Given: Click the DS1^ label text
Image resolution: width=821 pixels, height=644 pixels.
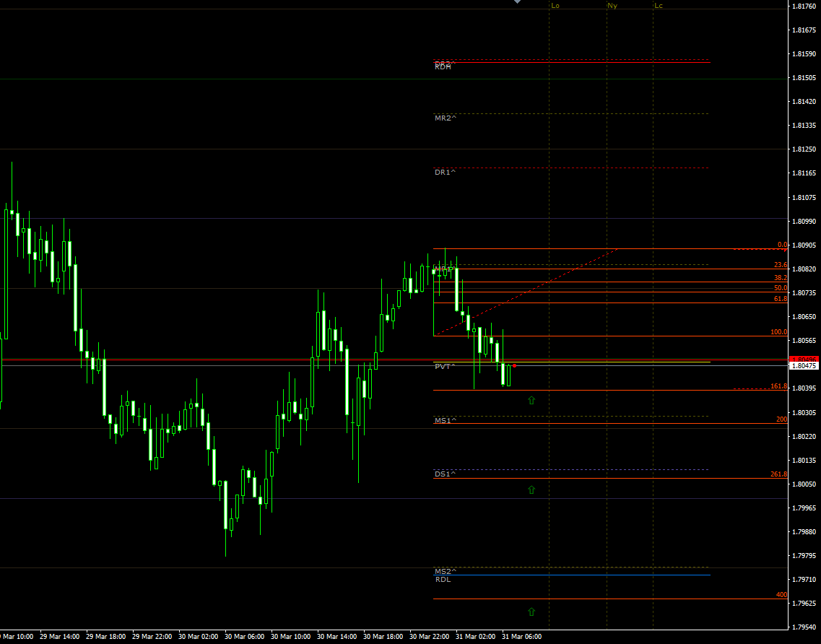Looking at the screenshot, I should click(443, 474).
